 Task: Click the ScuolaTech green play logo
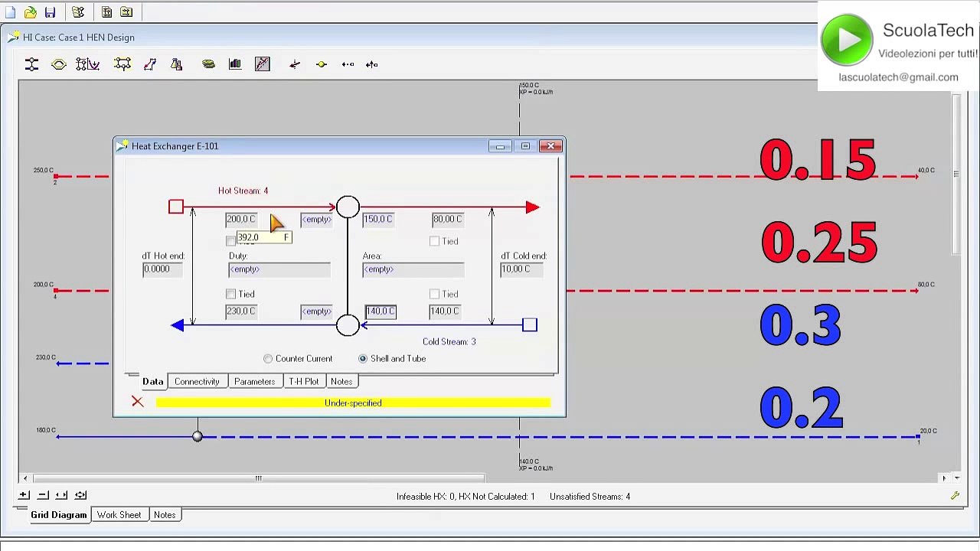847,40
